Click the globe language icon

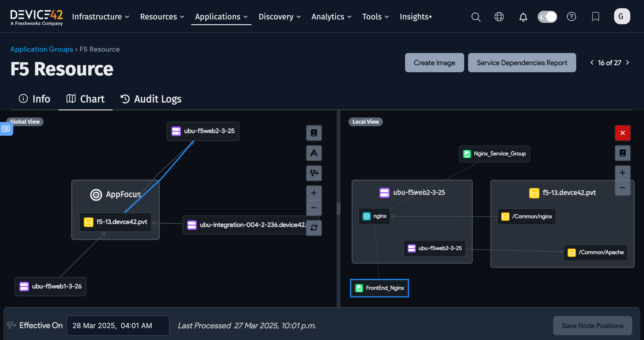click(x=499, y=17)
